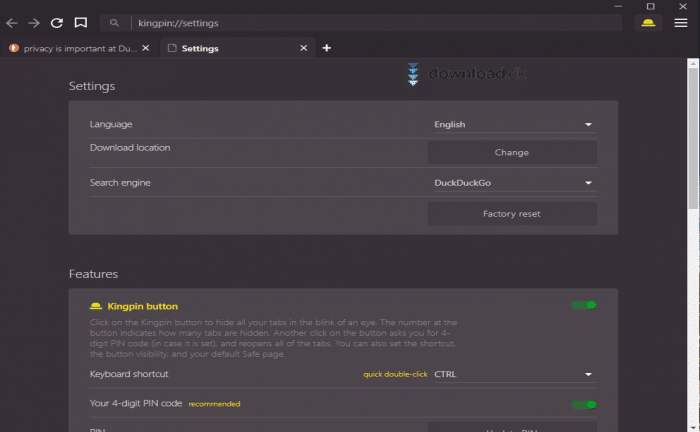The image size is (700, 432).
Task: Open the Keyboard shortcut CTRL dropdown
Action: tap(512, 375)
